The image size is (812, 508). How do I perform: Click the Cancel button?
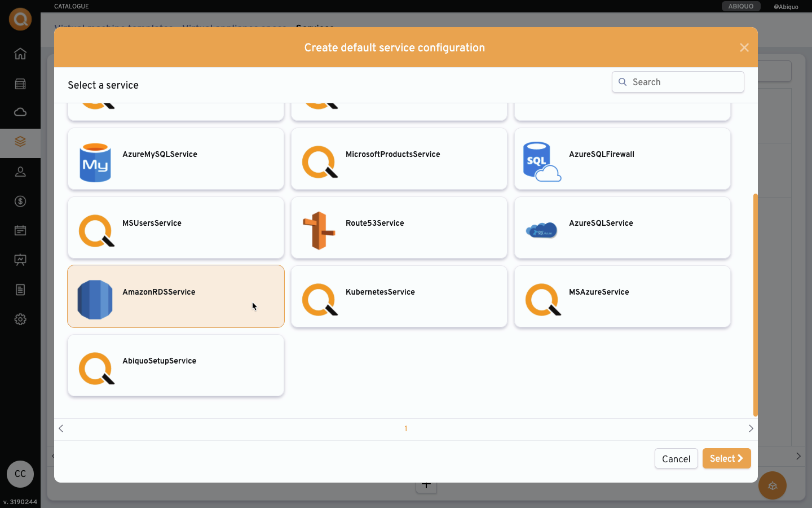point(676,459)
